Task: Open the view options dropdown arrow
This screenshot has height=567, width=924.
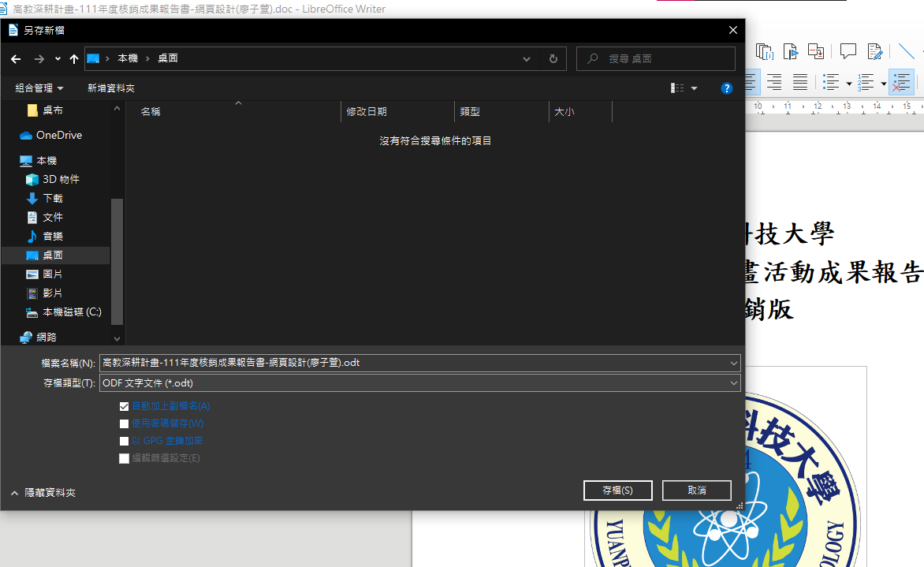Action: coord(694,88)
